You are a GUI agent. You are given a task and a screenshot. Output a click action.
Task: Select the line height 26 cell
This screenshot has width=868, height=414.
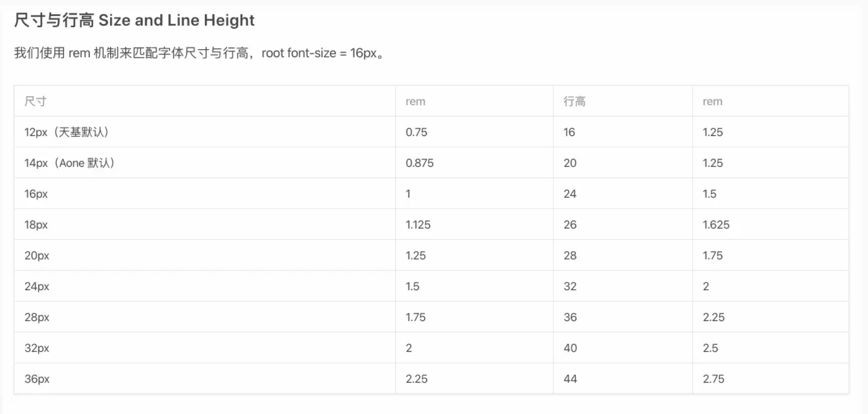[571, 225]
